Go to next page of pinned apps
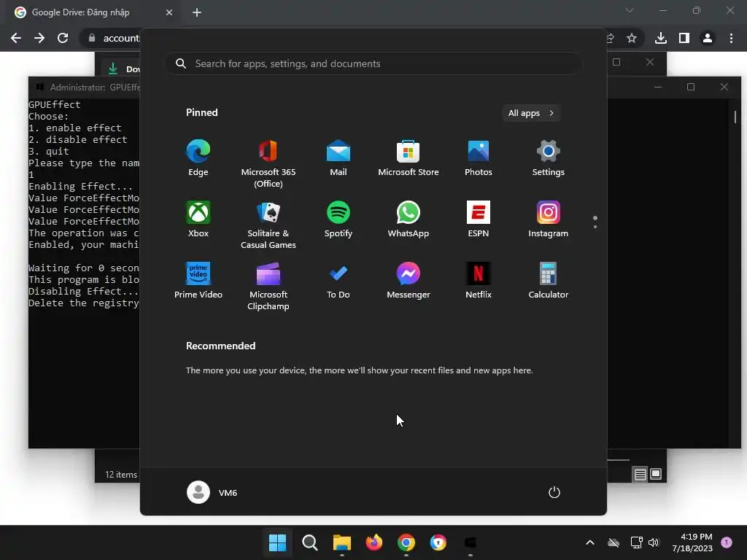Viewport: 747px width, 560px height. click(x=595, y=227)
